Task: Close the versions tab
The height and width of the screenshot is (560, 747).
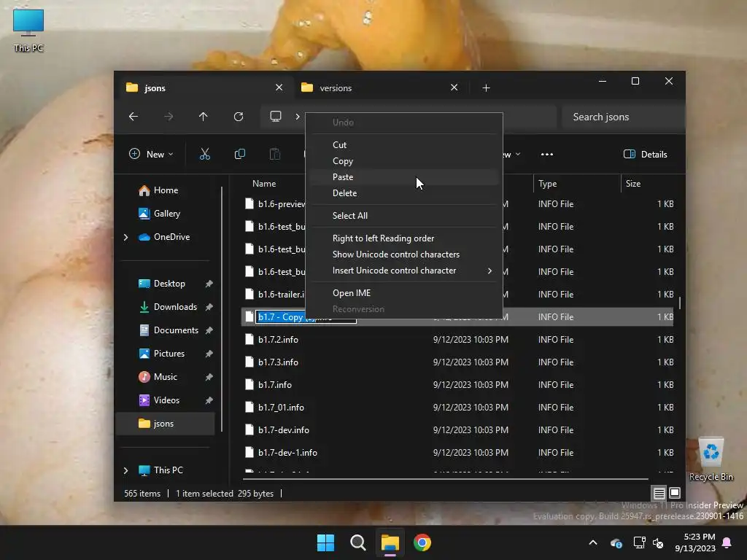Action: [454, 87]
